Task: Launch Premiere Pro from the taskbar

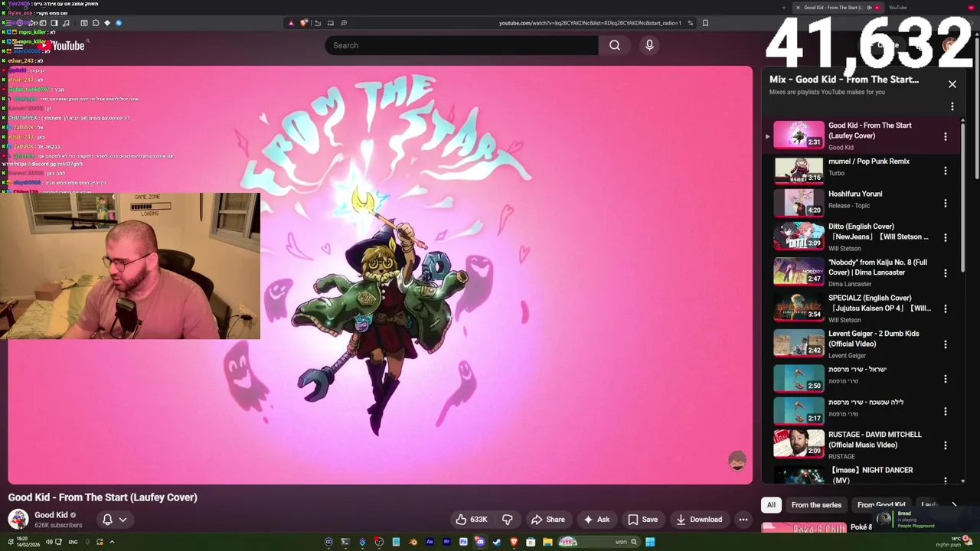Action: coord(447,542)
